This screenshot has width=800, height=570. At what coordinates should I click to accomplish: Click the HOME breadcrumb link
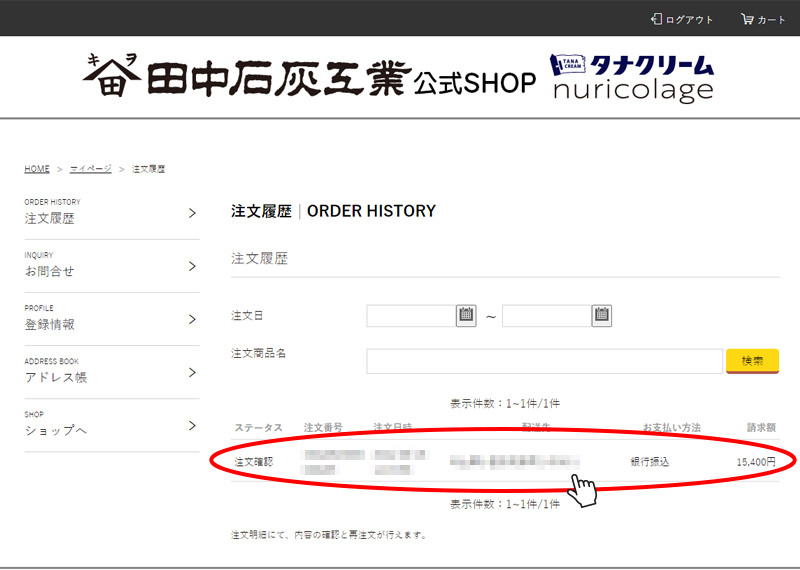coord(37,169)
